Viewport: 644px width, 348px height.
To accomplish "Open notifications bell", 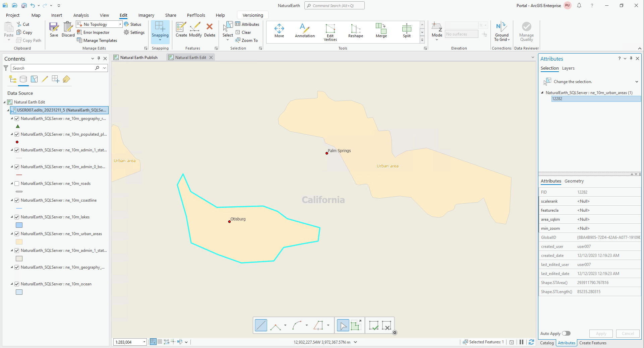I will (x=579, y=5).
